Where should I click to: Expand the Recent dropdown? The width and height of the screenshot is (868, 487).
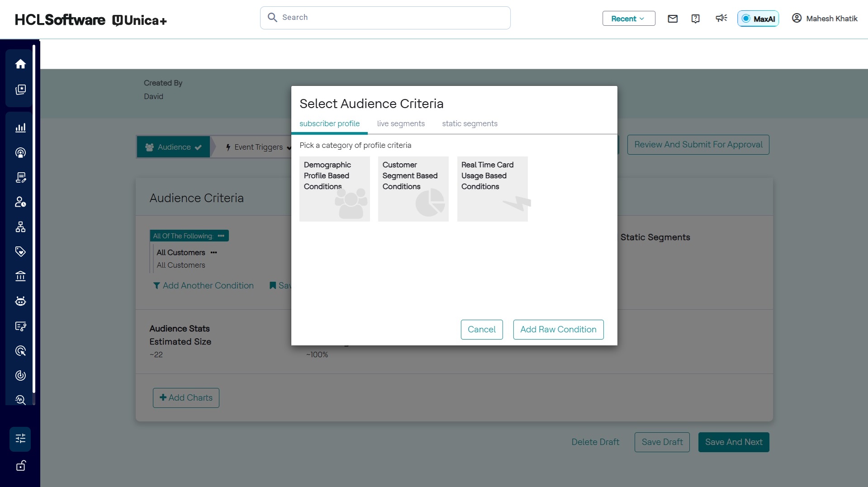click(x=628, y=19)
